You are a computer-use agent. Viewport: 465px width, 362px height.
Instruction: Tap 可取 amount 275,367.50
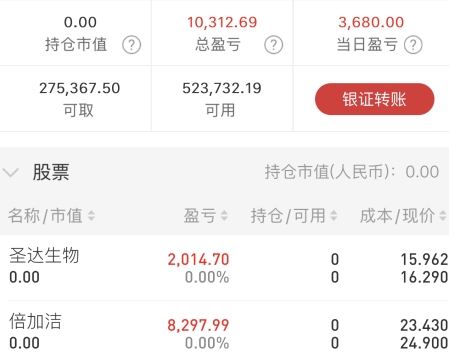80,88
